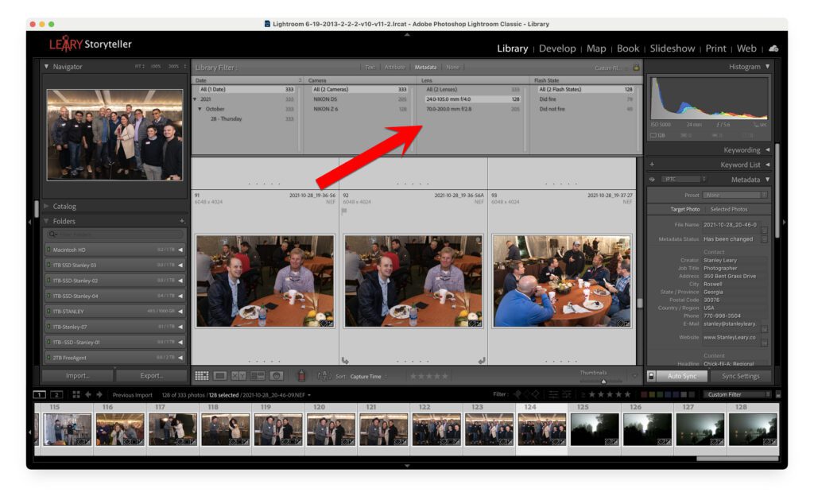The image size is (814, 504).
Task: Adjust the Thumbnails size slider
Action: click(x=603, y=381)
